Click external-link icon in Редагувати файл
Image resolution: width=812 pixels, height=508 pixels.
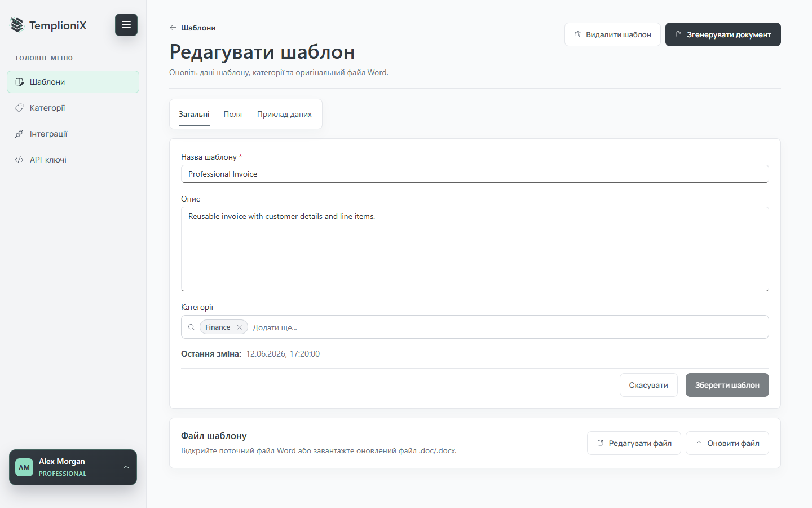click(x=601, y=443)
